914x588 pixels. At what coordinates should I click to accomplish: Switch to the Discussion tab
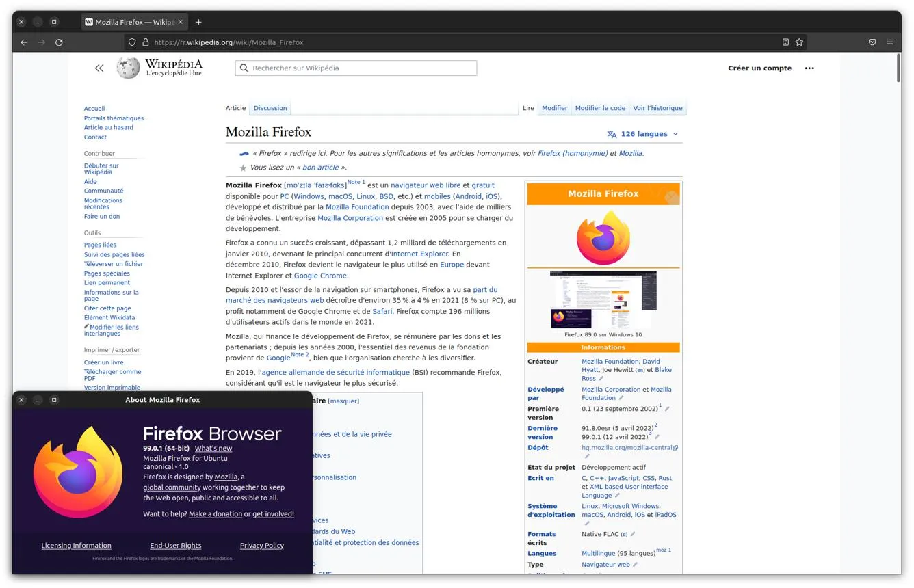(x=270, y=108)
